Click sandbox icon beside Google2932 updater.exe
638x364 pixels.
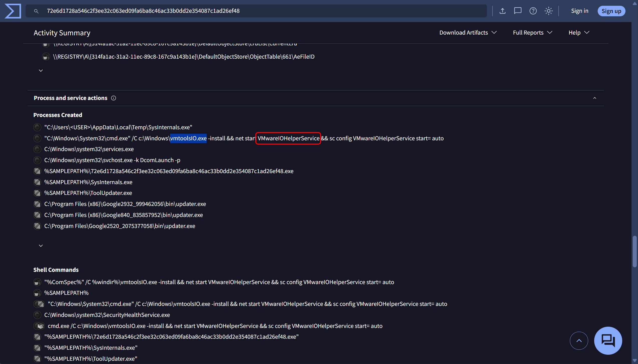[37, 204]
